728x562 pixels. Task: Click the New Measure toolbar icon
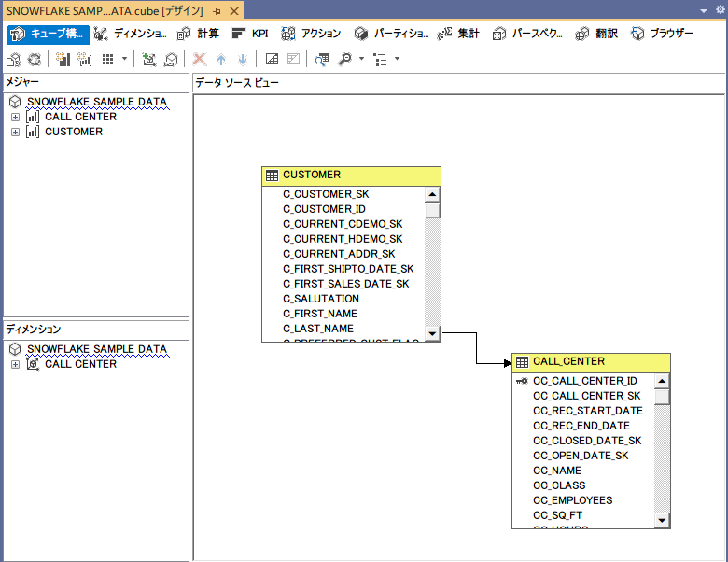pos(63,60)
